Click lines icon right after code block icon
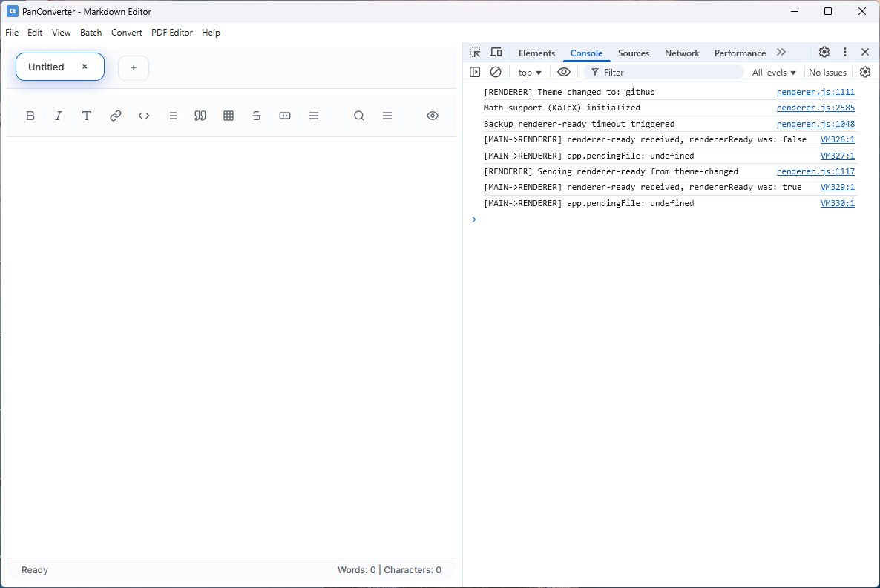880x588 pixels. (314, 116)
